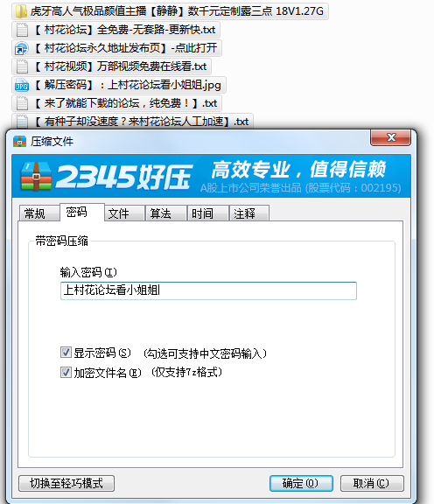This screenshot has height=504, width=434.
Task: Click 切换至轻巧模式 button
Action: click(x=66, y=483)
